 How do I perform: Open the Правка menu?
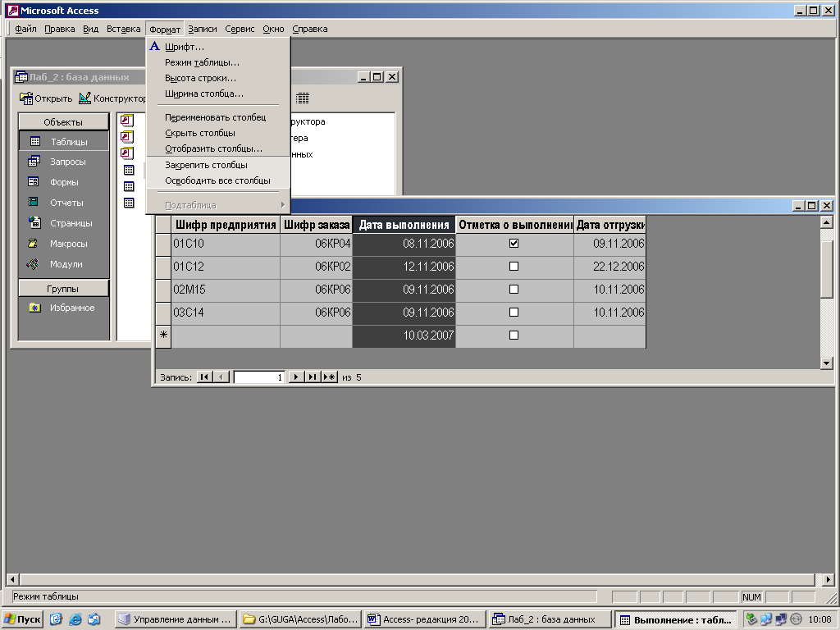pyautogui.click(x=59, y=29)
